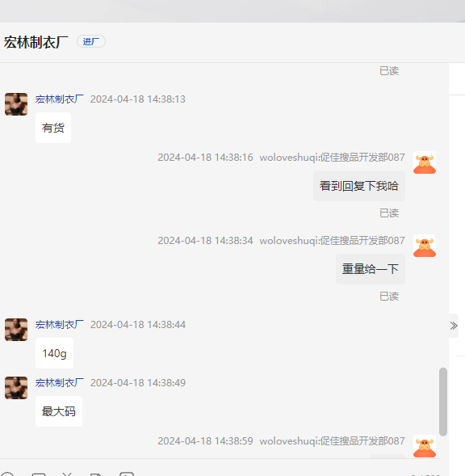Select the 看到回复下我哈 message bubble
The width and height of the screenshot is (465, 476).
coord(359,186)
